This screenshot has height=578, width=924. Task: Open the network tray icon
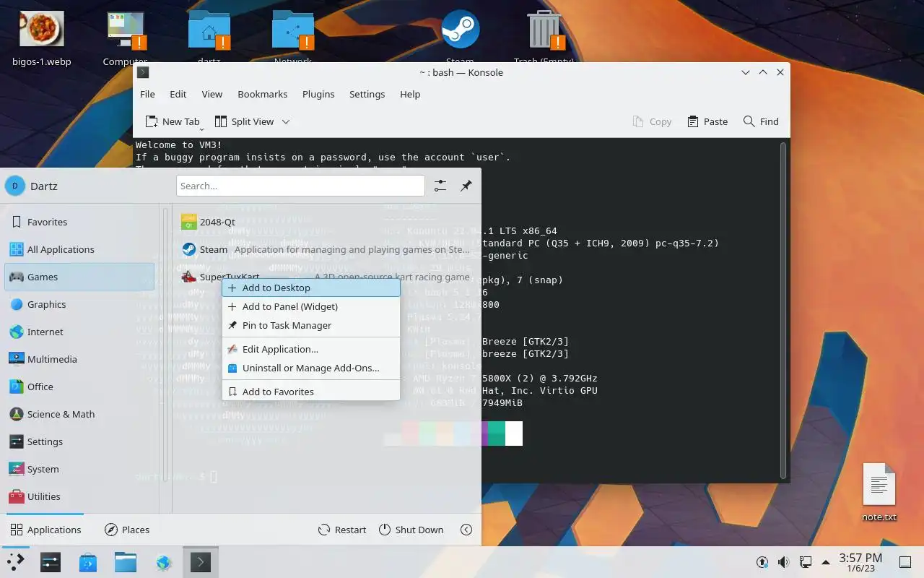tap(805, 562)
